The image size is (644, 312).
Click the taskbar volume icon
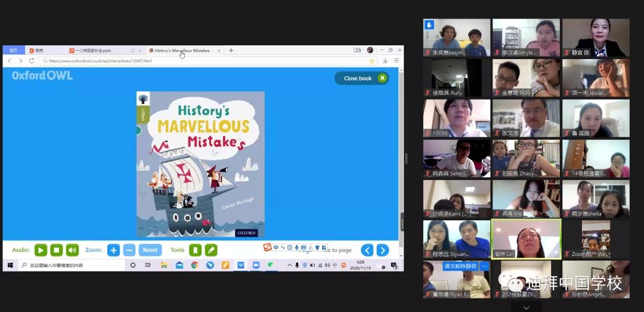tap(327, 265)
